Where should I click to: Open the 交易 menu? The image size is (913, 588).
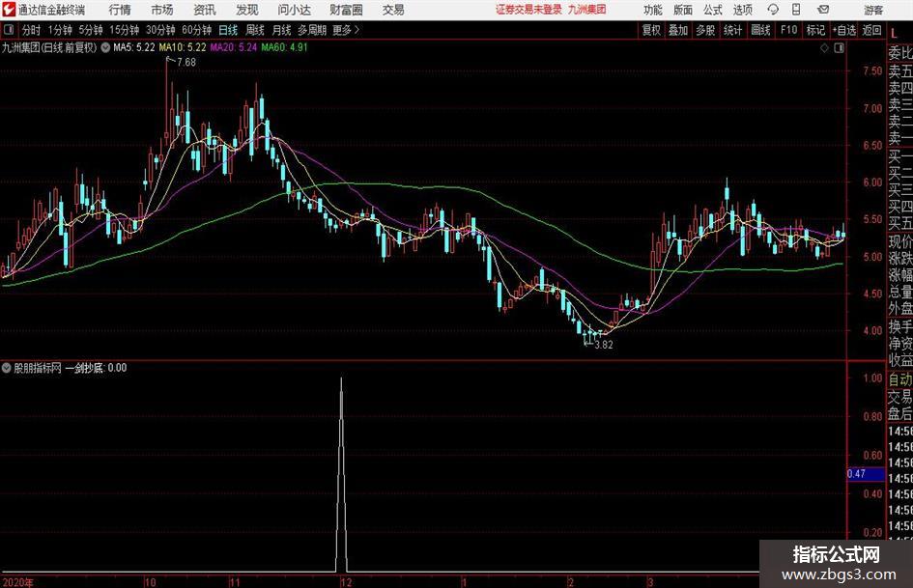393,10
